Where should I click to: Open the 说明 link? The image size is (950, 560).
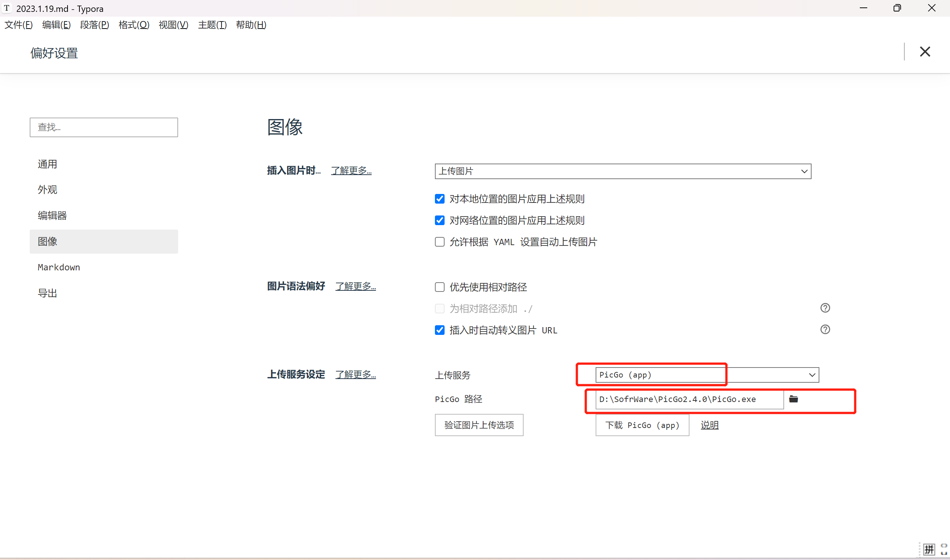point(710,425)
